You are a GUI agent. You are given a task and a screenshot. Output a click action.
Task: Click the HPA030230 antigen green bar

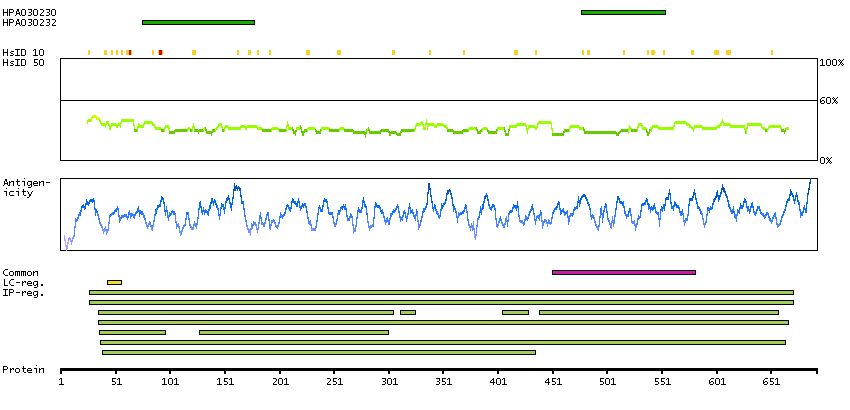[622, 12]
